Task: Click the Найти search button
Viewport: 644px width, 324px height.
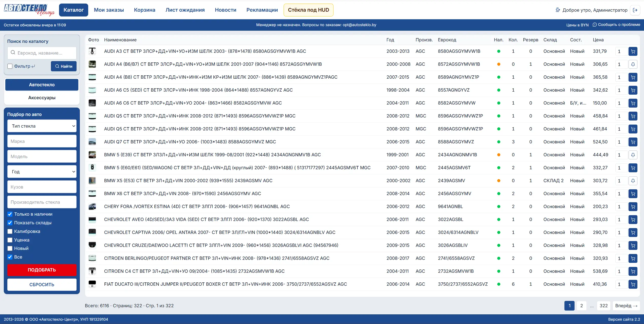Action: [x=64, y=66]
